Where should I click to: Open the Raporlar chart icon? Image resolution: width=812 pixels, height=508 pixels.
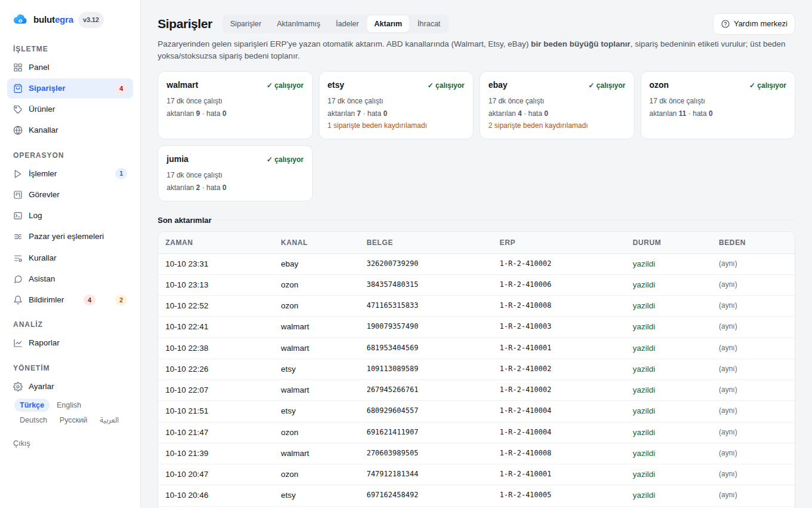click(18, 343)
